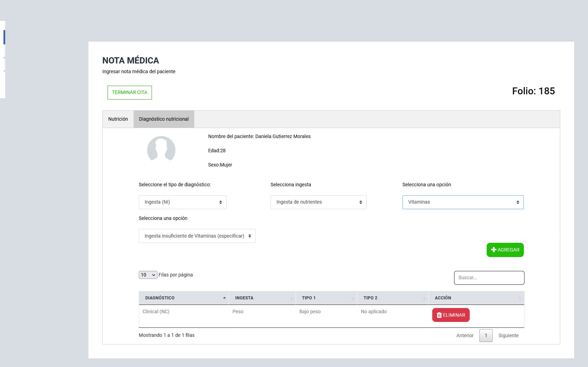Open the diagnosis type dropdown Ingesta (NI)
This screenshot has height=367, width=588.
coord(182,202)
